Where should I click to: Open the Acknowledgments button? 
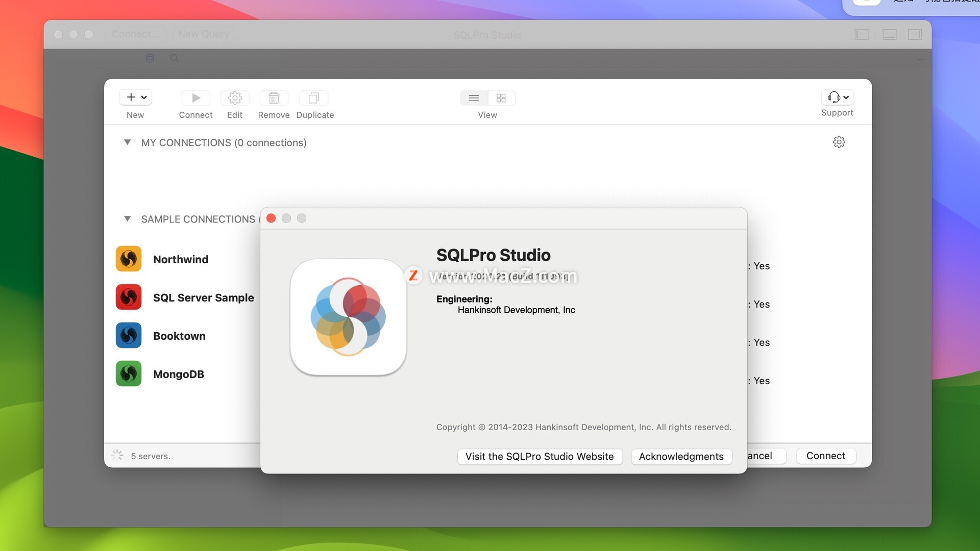681,457
